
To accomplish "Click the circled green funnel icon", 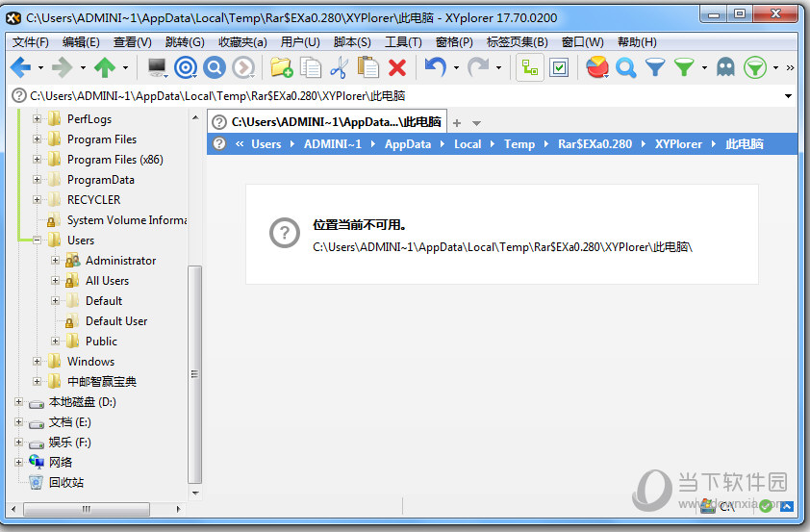I will coord(755,67).
